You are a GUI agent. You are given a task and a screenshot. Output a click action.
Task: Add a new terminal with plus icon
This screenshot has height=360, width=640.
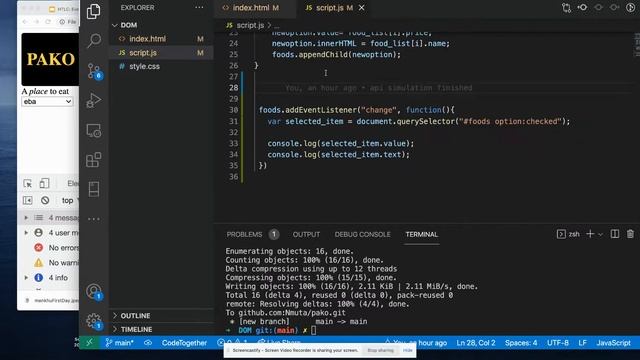tap(590, 234)
